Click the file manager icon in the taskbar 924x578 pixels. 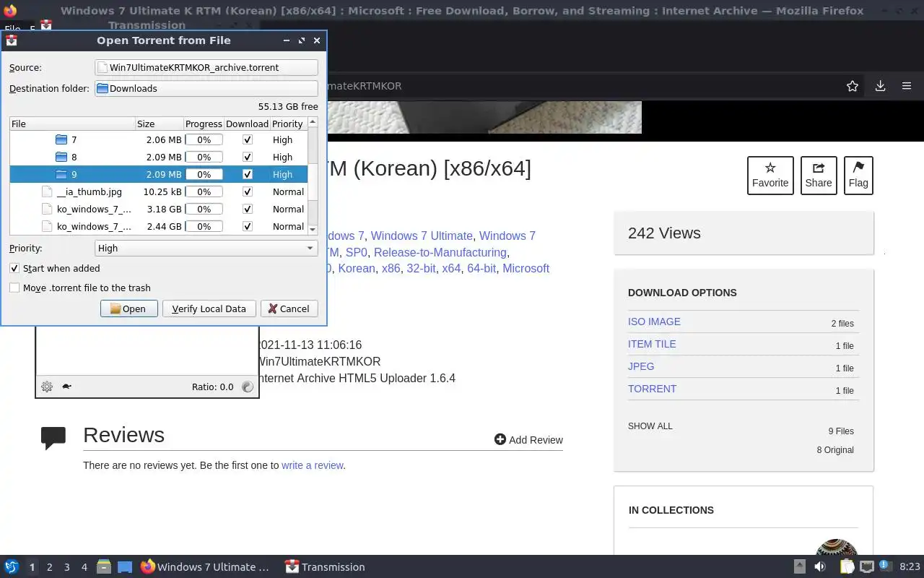click(103, 567)
